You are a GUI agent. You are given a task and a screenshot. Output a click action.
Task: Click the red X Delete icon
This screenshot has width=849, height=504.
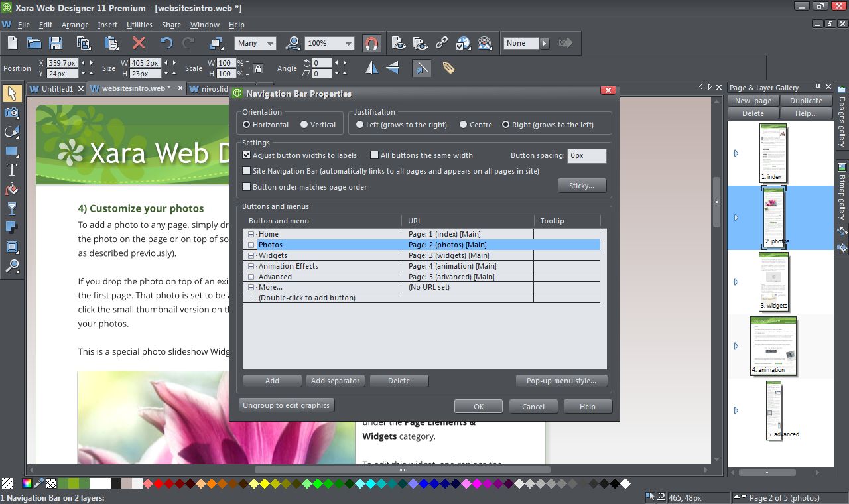(139, 43)
